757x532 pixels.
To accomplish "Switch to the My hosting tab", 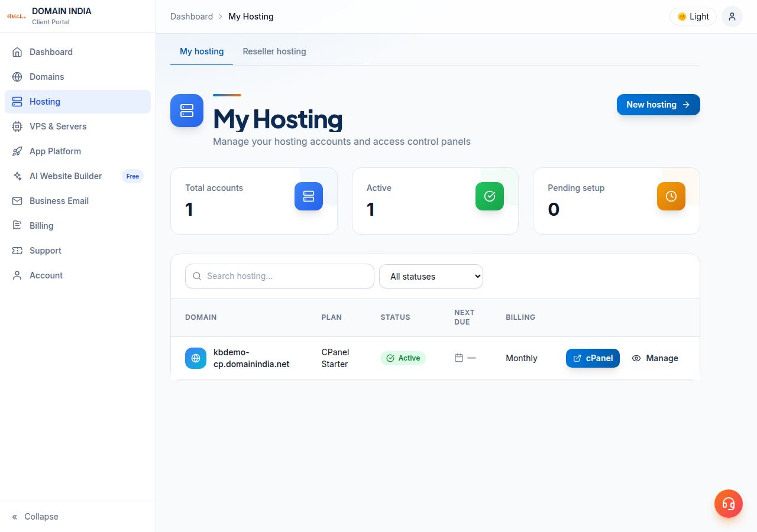I will [x=202, y=51].
